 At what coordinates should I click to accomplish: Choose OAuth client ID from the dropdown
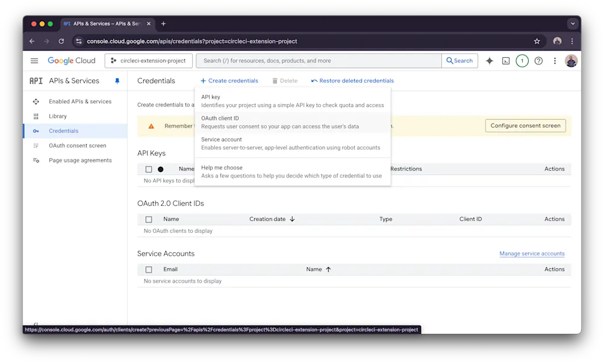point(293,122)
